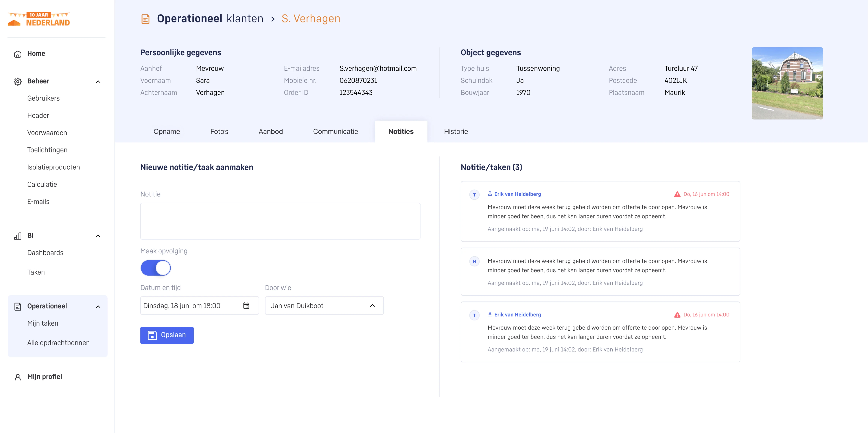868x433 pixels.
Task: Open the Door wie dropdown
Action: pos(324,306)
